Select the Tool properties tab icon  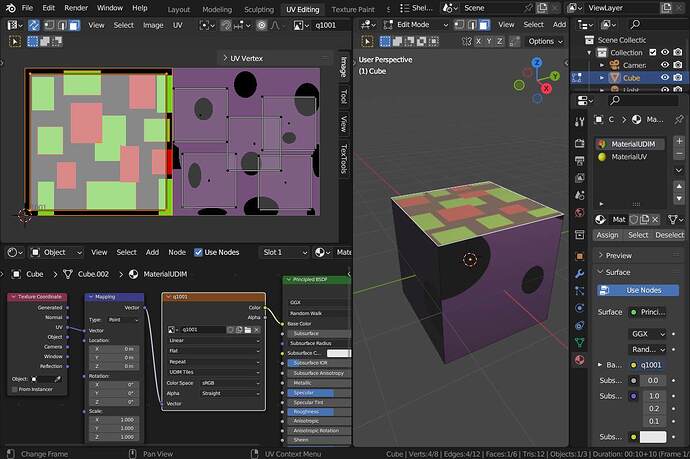580,121
